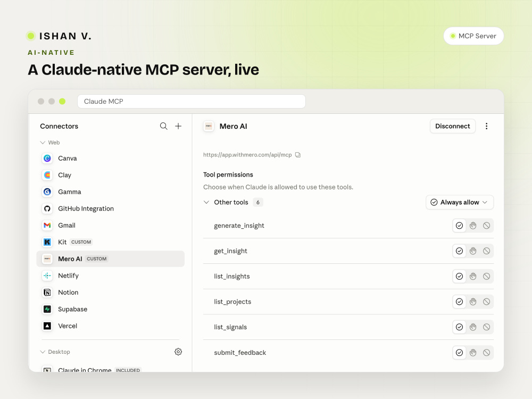Open Desktop connectors settings gear

click(178, 352)
